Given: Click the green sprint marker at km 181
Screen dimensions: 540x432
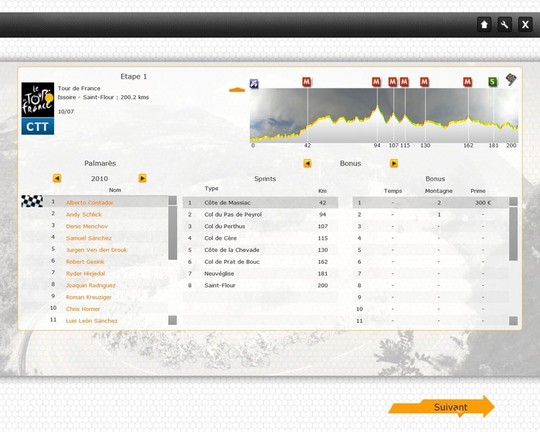Looking at the screenshot, I should tap(493, 82).
